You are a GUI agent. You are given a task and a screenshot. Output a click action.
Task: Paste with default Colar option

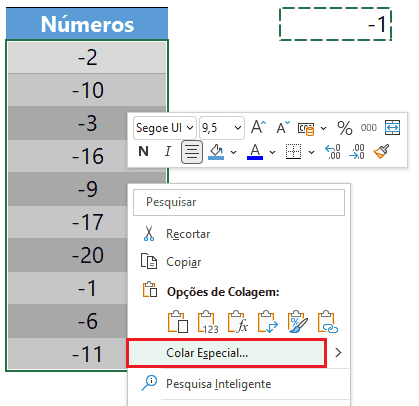[178, 322]
